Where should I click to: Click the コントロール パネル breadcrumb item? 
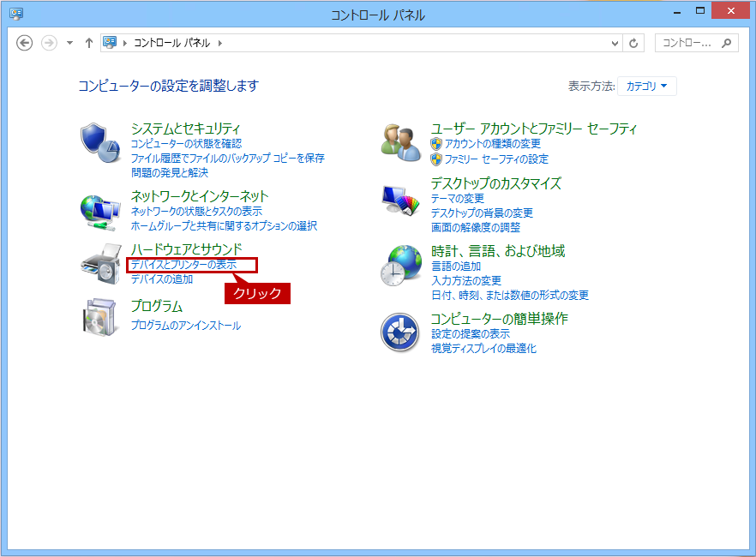pos(172,43)
